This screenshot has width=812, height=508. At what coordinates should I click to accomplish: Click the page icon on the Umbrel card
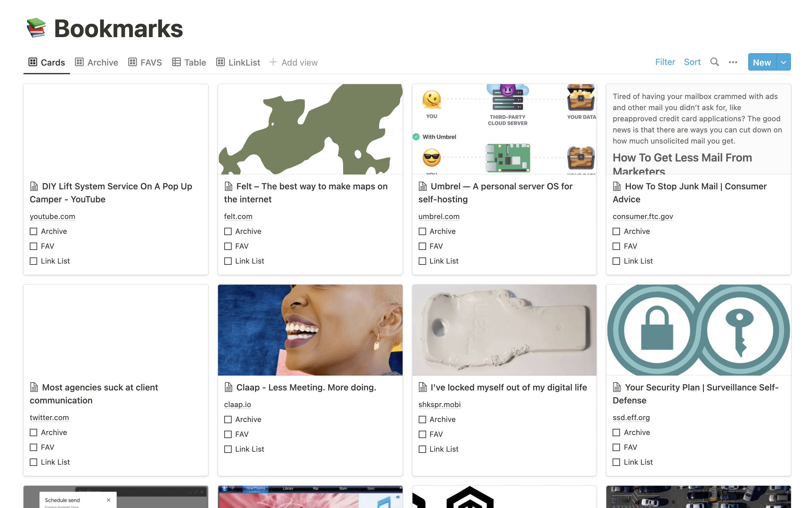[x=423, y=186]
